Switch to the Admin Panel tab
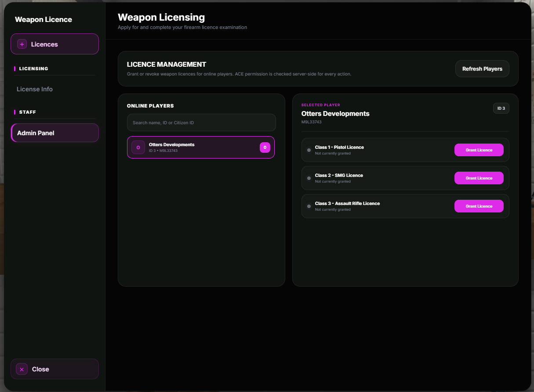Image resolution: width=534 pixels, height=392 pixels. [55, 133]
